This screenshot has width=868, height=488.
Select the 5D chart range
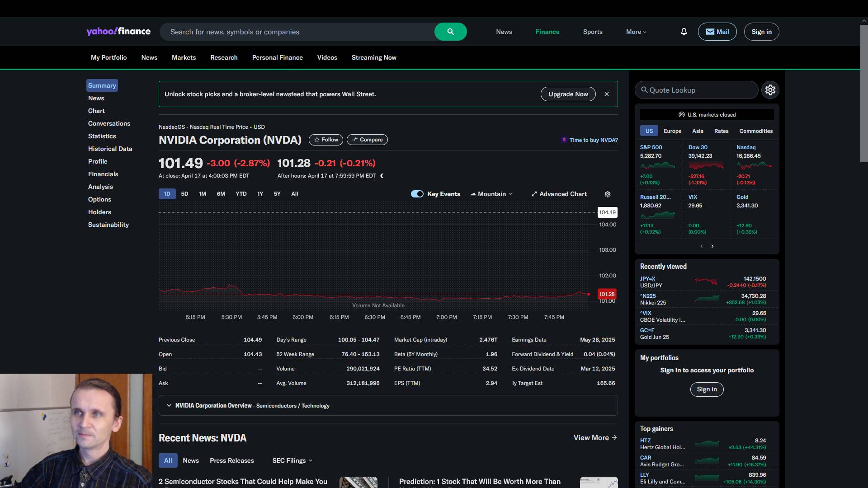point(184,194)
